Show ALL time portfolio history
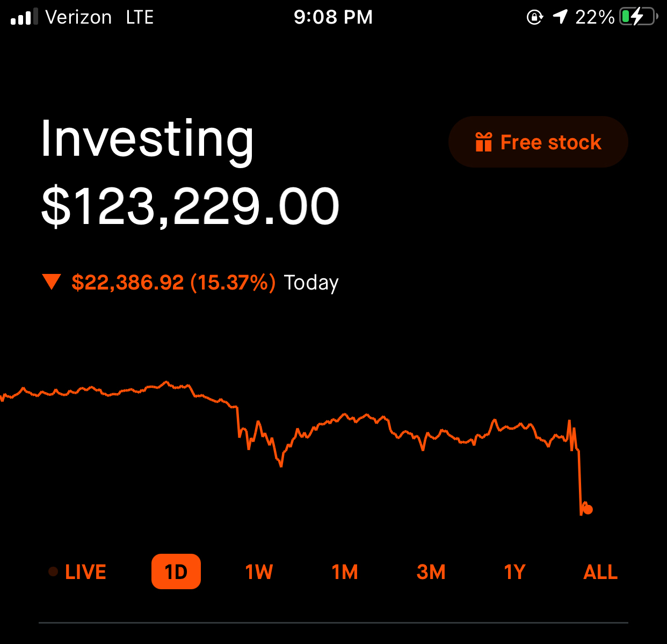Viewport: 667px width, 644px height. (600, 572)
